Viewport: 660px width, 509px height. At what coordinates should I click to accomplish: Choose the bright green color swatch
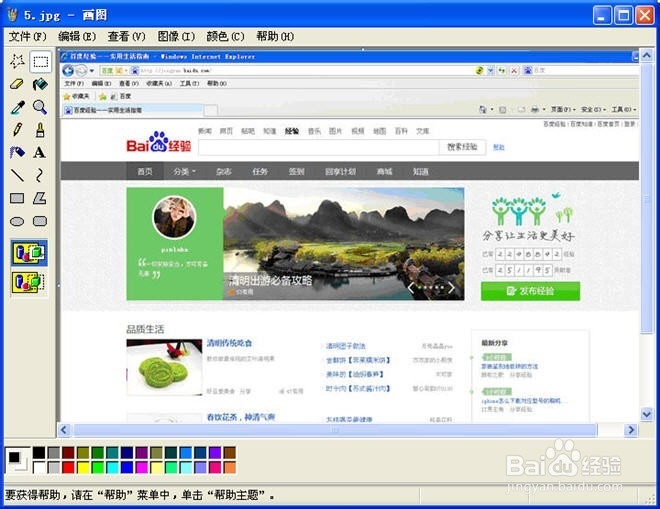coord(98,467)
